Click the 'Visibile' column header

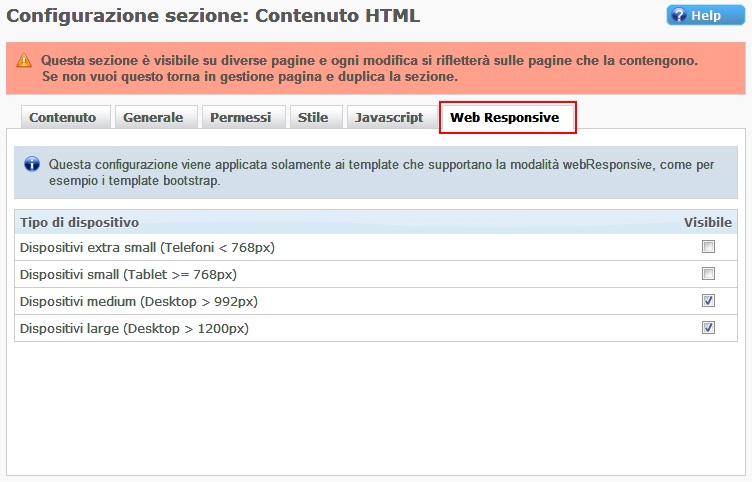707,222
